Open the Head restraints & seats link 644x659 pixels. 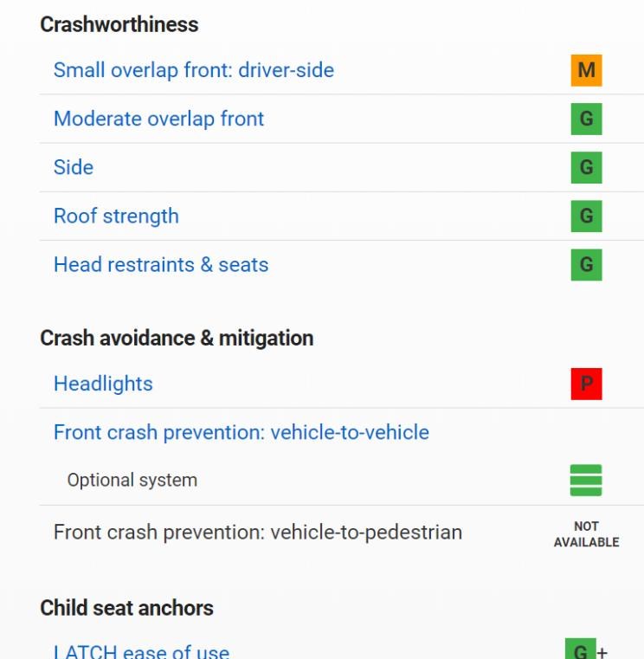click(161, 265)
